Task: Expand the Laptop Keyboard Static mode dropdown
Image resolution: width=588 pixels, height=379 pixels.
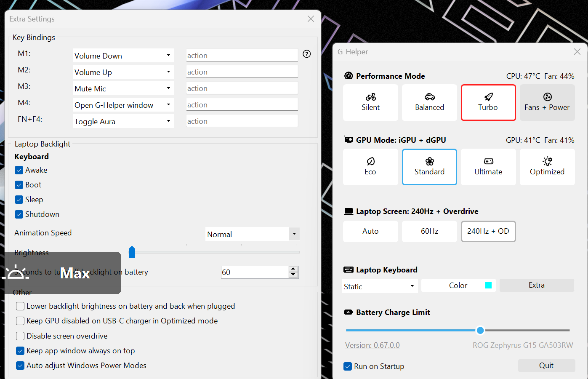Action: pos(379,286)
